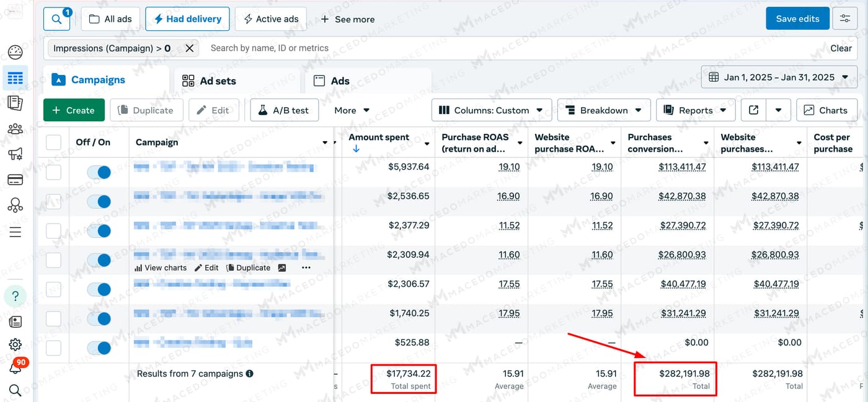Open the Charts button
Image resolution: width=868 pixels, height=402 pixels.
[x=826, y=110]
